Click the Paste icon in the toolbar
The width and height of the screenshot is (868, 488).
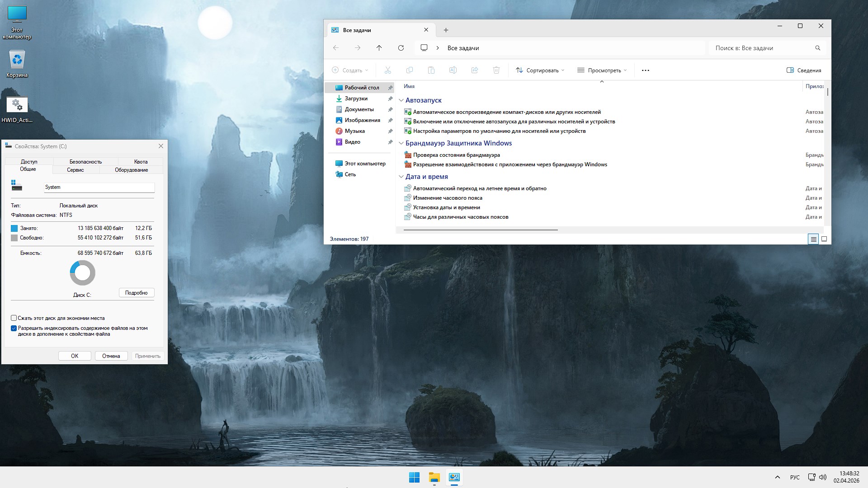tap(431, 70)
